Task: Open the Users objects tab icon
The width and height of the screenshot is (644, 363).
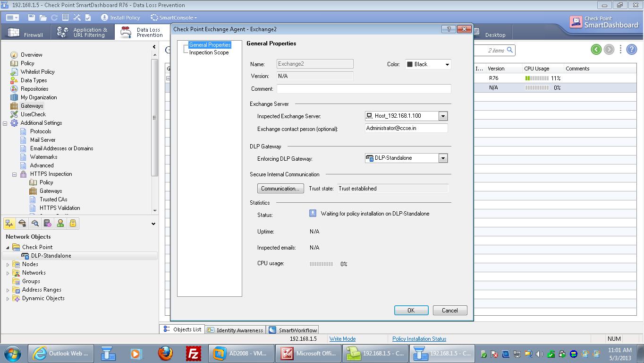Action: 60,224
